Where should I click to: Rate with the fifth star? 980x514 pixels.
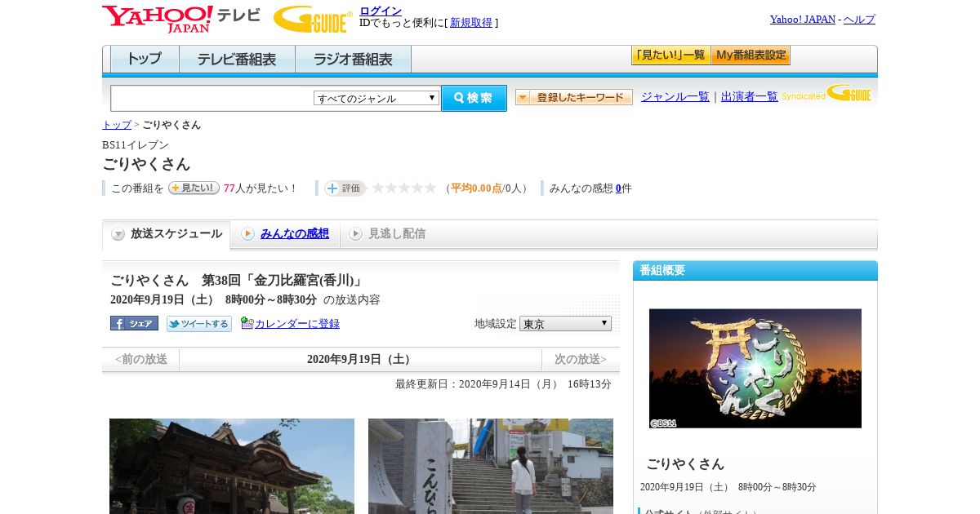pos(430,188)
